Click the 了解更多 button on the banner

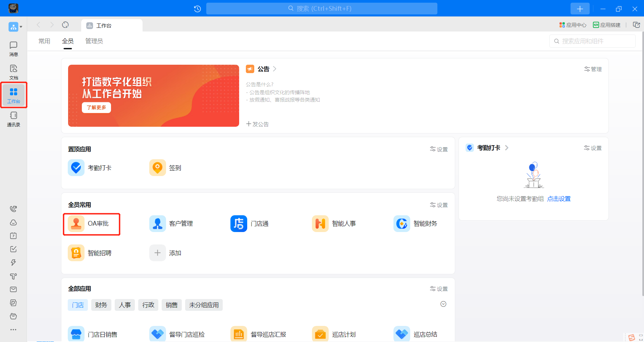96,107
